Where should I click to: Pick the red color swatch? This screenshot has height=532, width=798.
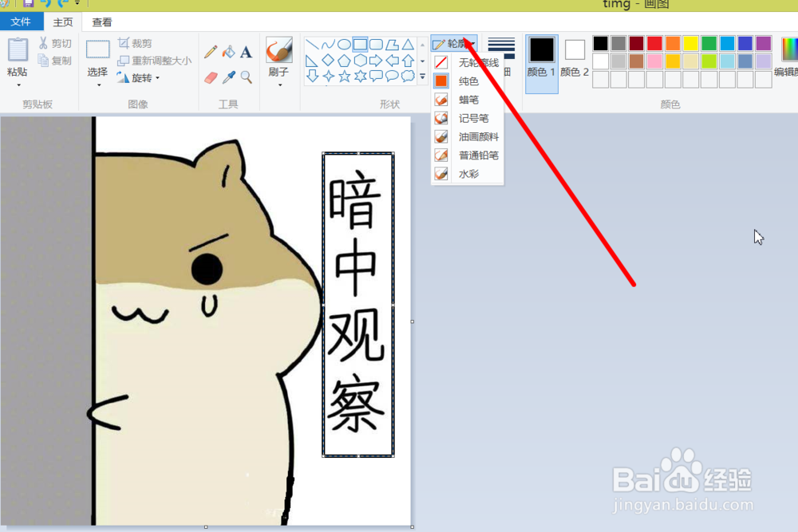click(654, 43)
